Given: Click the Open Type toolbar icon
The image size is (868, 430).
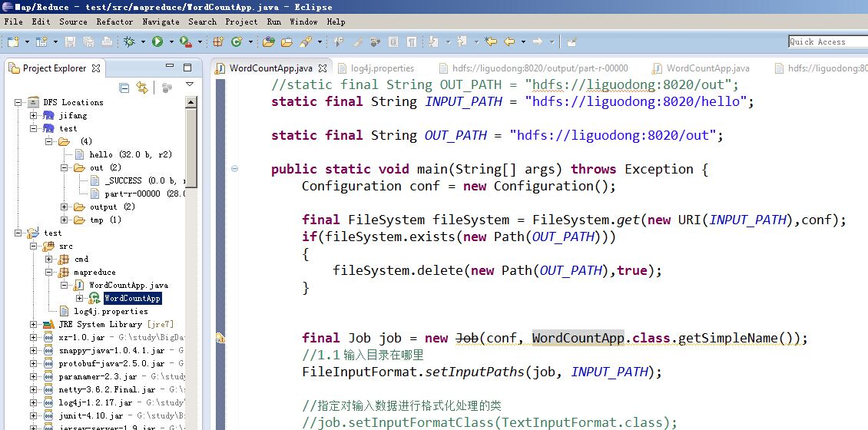Looking at the screenshot, I should 269,41.
